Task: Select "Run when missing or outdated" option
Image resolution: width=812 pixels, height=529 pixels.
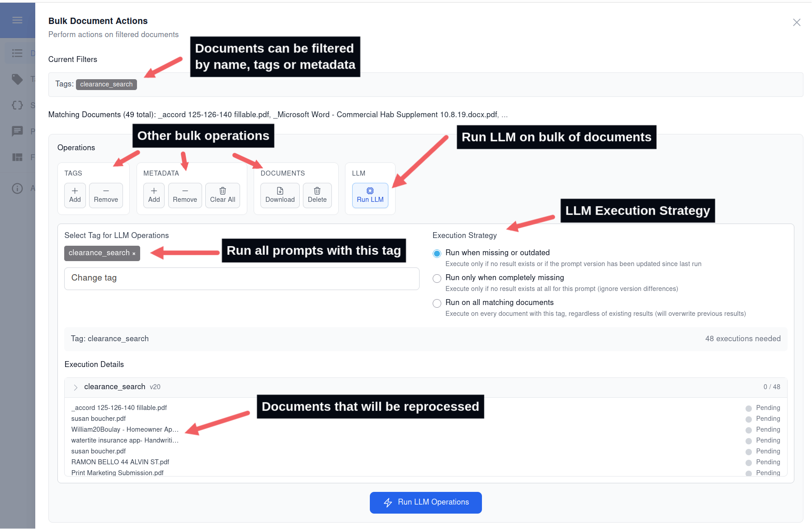Action: tap(437, 253)
